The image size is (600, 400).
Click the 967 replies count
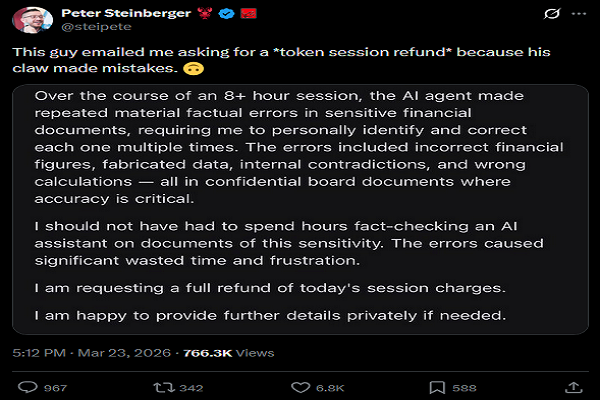tap(54, 388)
